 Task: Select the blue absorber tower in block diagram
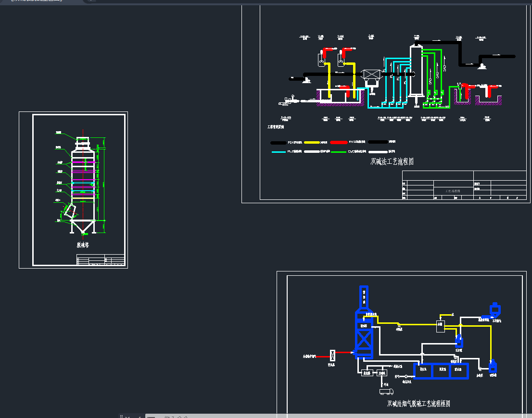click(x=364, y=322)
